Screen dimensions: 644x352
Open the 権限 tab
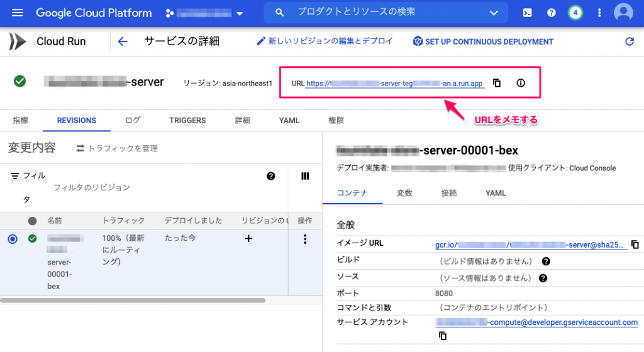pos(336,120)
